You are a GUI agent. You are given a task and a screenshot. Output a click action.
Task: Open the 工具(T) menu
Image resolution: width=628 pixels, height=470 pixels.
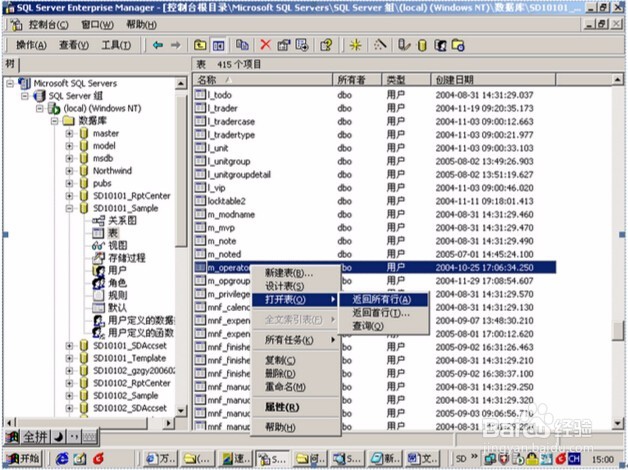pos(116,45)
